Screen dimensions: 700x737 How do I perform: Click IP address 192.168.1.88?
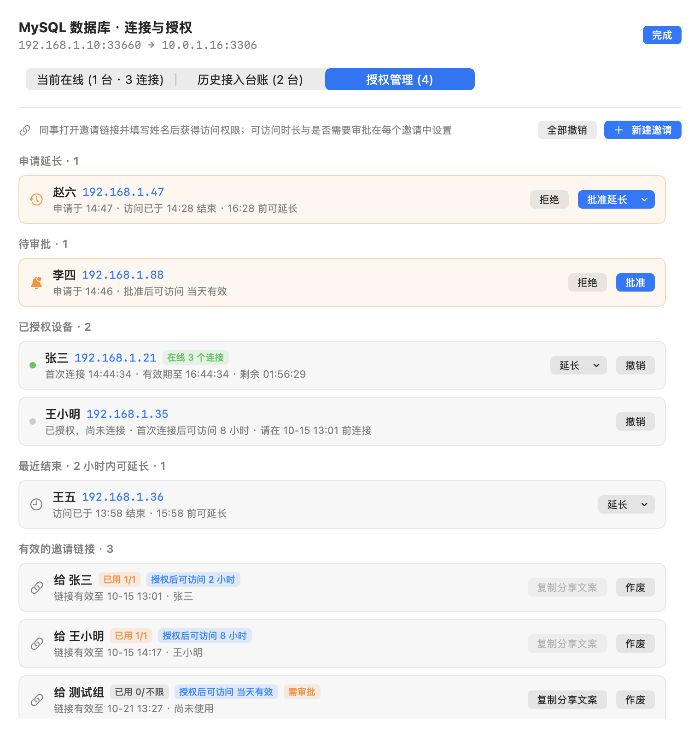coord(123,275)
